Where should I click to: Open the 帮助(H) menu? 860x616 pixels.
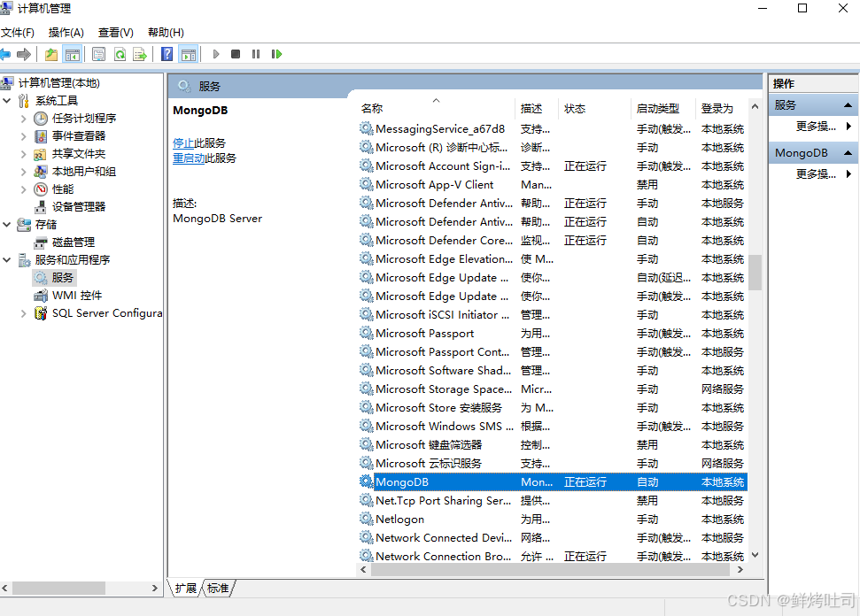tap(166, 33)
